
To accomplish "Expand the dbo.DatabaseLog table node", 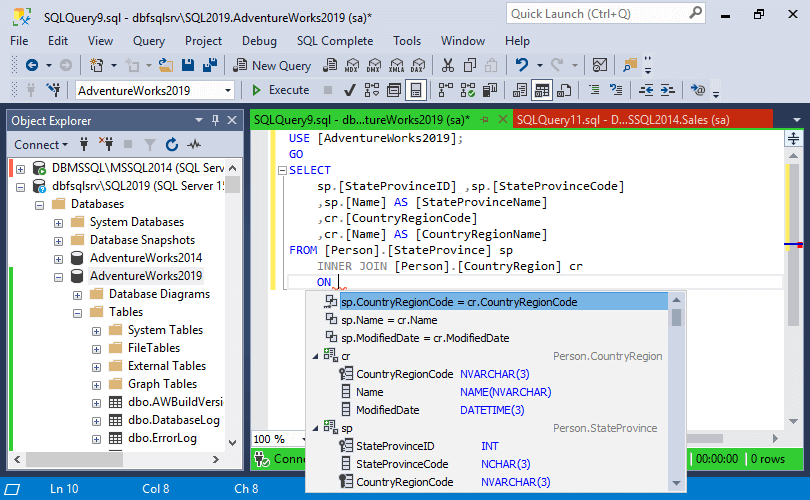I will pyautogui.click(x=97, y=421).
